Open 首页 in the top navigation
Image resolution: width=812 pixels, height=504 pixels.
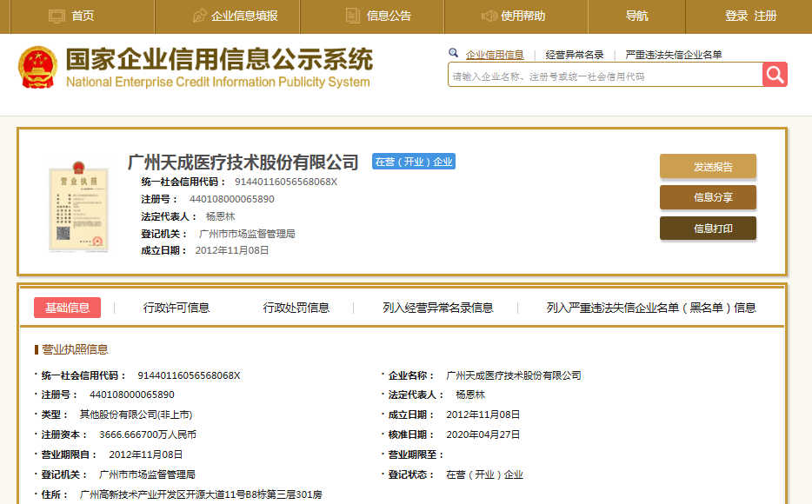(83, 16)
